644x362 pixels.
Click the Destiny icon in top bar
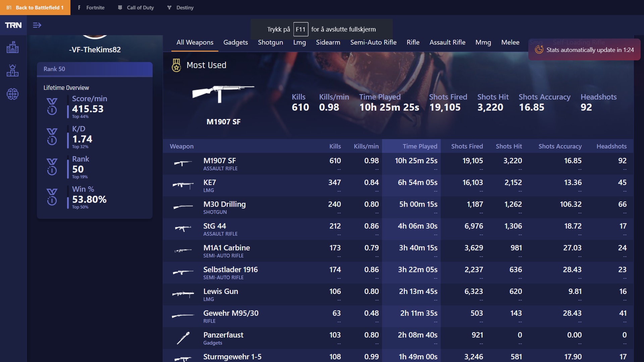tap(169, 7)
